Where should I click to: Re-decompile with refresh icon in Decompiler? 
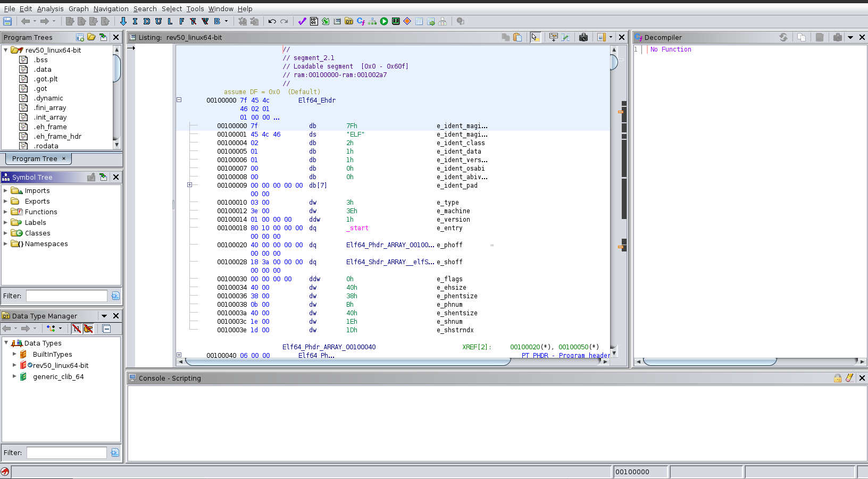(x=783, y=37)
